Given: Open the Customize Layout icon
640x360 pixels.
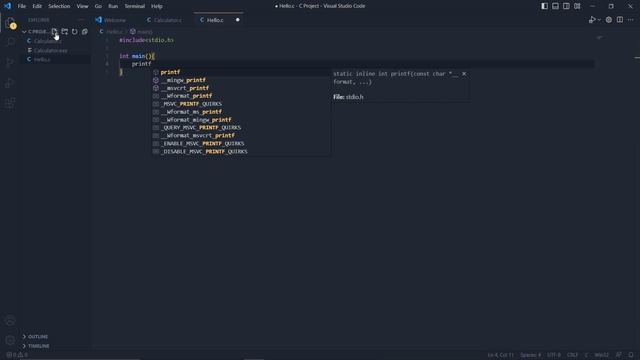Looking at the screenshot, I should point(577,6).
